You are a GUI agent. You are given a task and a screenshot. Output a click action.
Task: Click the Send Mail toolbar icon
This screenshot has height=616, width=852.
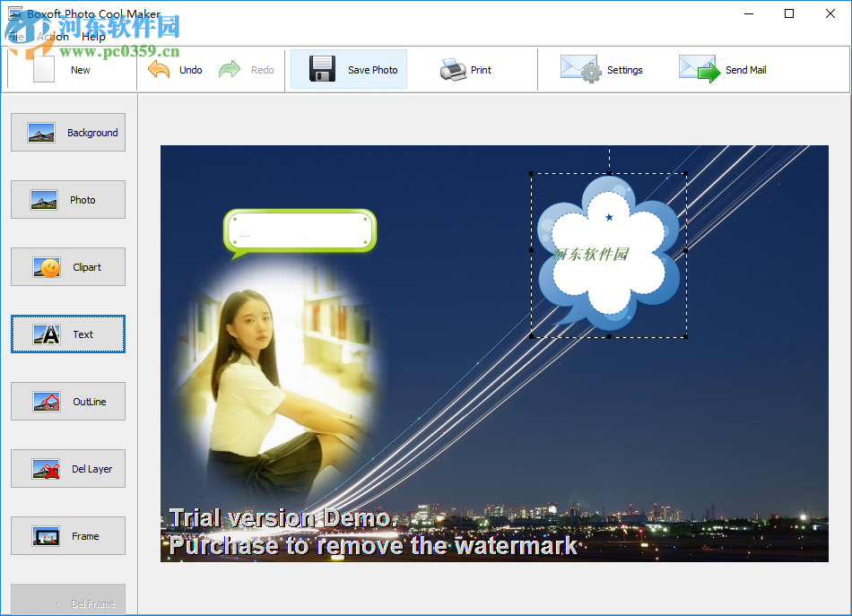click(x=722, y=69)
